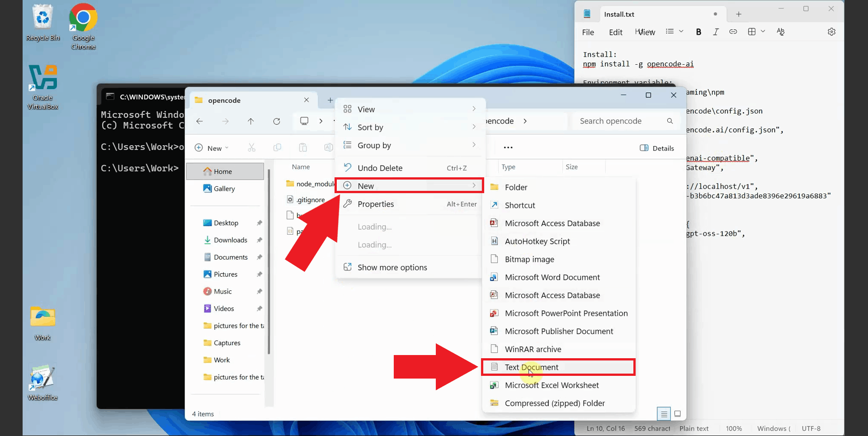Screen dimensions: 868x436
Task: Apply italic formatting in Notepad
Action: pyautogui.click(x=716, y=32)
